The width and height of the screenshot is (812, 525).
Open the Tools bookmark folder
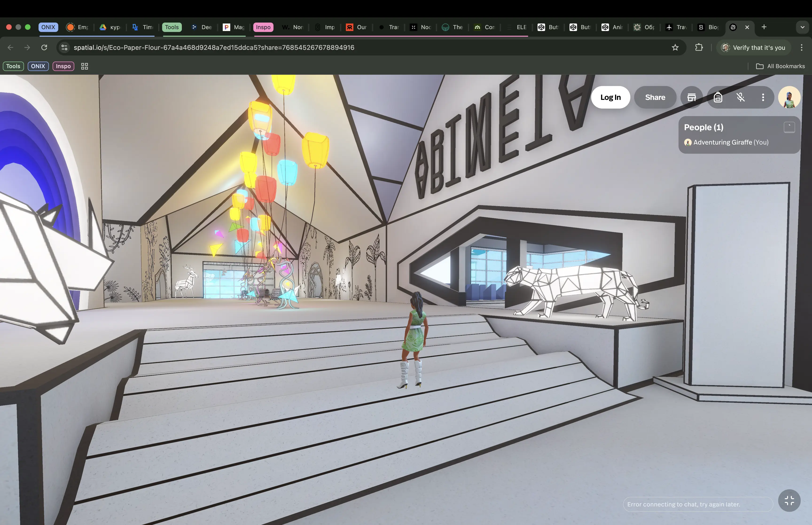(x=13, y=66)
